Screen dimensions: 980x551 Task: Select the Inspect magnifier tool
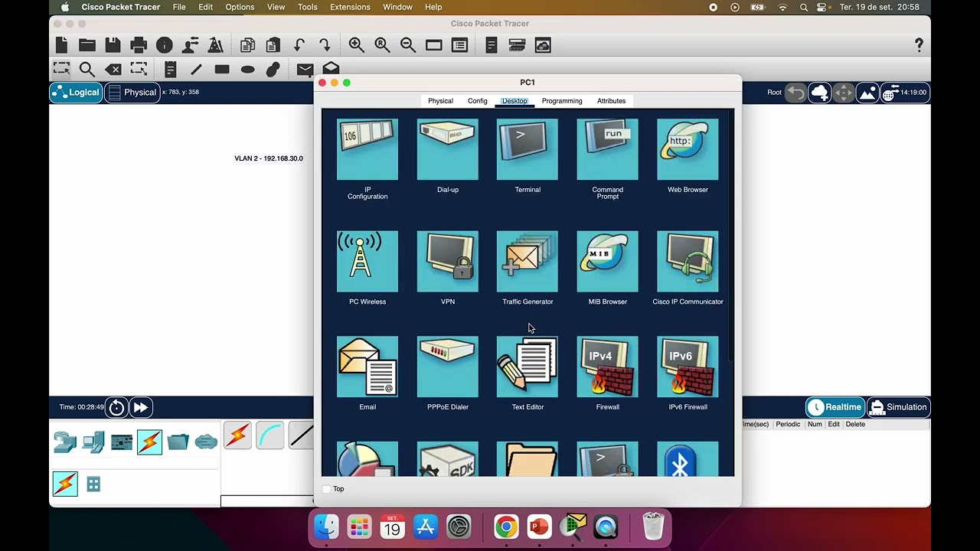[x=87, y=70]
